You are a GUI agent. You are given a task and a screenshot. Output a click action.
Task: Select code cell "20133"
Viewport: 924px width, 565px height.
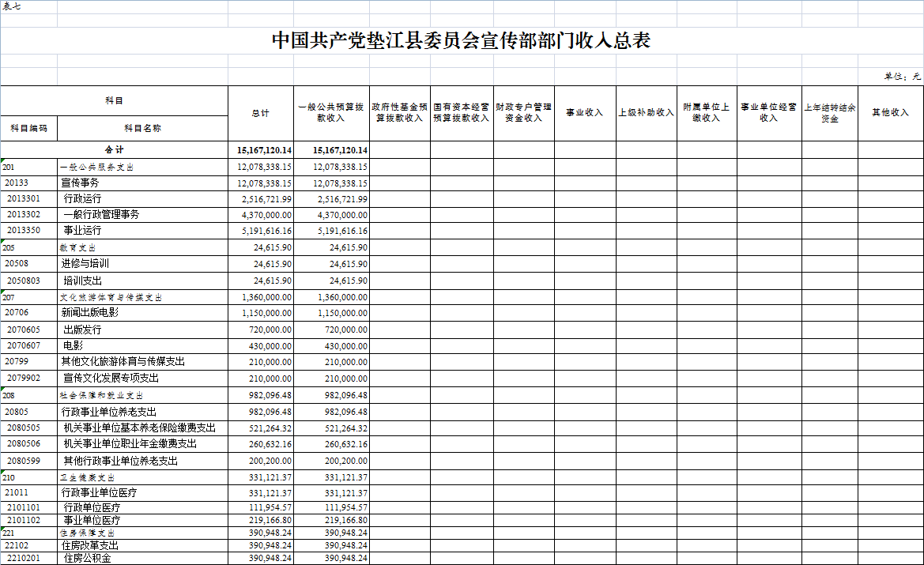click(x=29, y=183)
